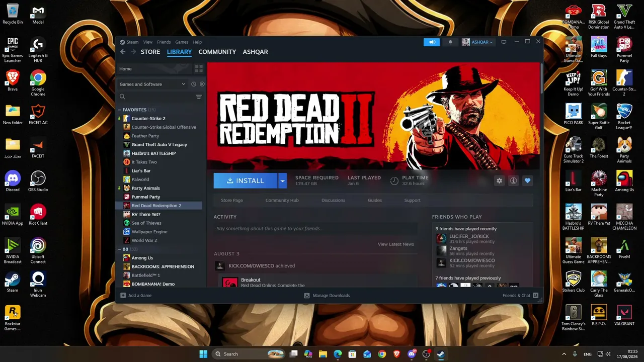Click the Windows taskbar Search box
Viewport: 644px width, 362px height.
pos(249,354)
